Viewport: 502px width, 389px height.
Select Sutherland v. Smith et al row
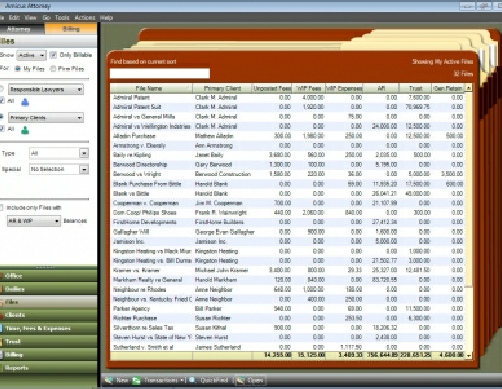[288, 347]
